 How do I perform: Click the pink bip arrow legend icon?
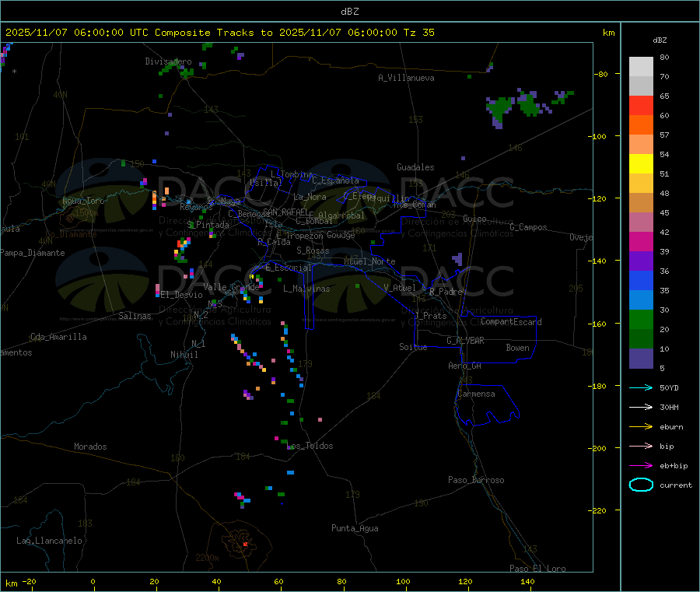click(x=641, y=446)
